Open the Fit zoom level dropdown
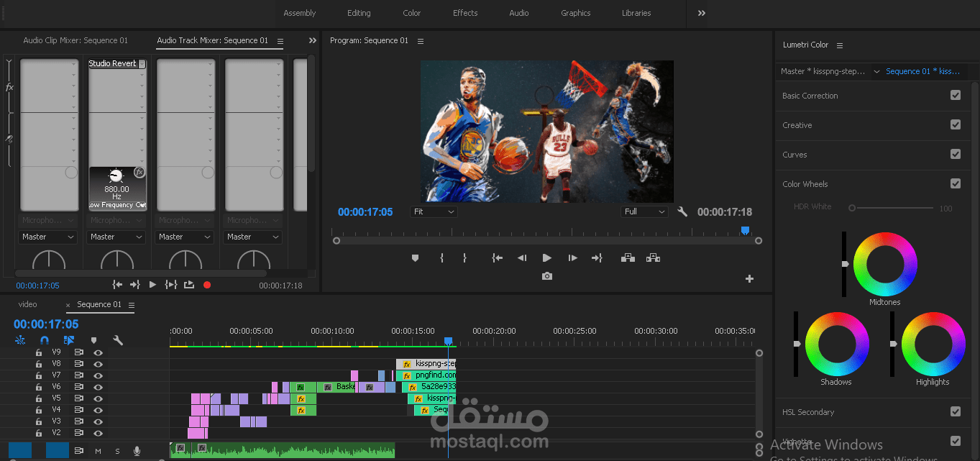The height and width of the screenshot is (461, 980). click(434, 211)
